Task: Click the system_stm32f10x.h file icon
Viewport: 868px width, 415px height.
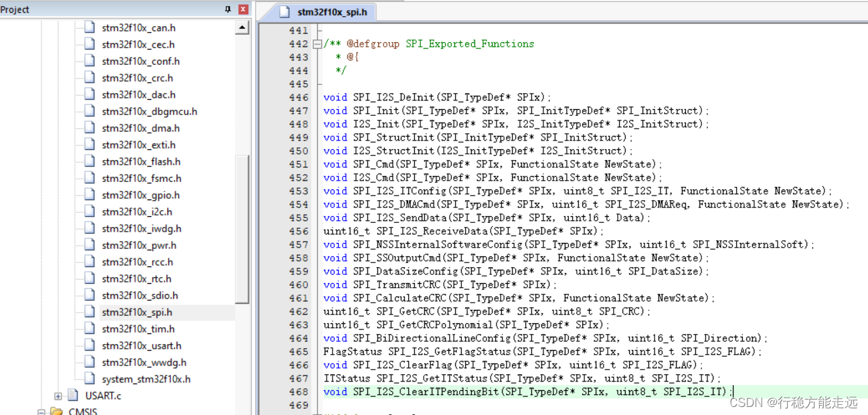Action: click(90, 379)
